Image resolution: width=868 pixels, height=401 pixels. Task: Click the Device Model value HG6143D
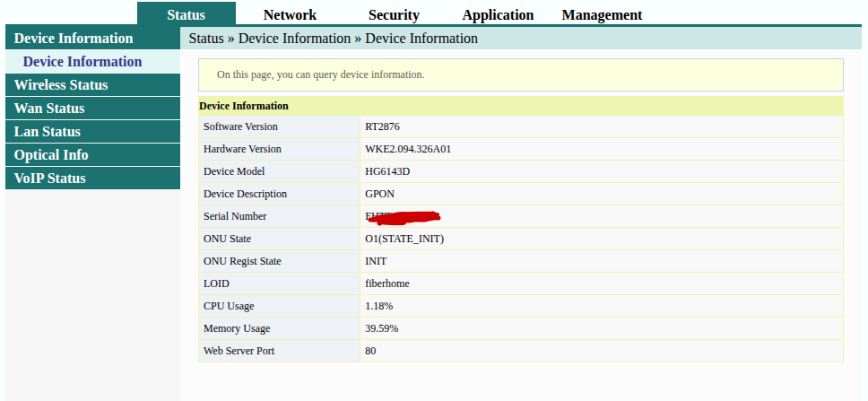click(x=387, y=171)
